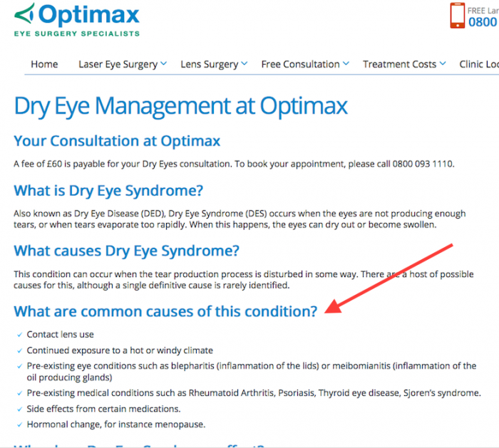Click checkmark beside Side effects item
Image resolution: width=499 pixels, height=448 pixels.
(20, 410)
